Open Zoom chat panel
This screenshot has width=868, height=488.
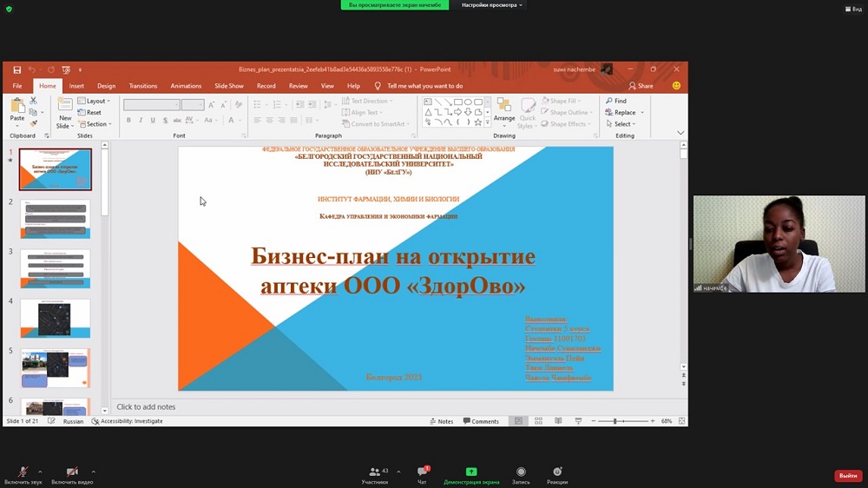click(x=422, y=473)
